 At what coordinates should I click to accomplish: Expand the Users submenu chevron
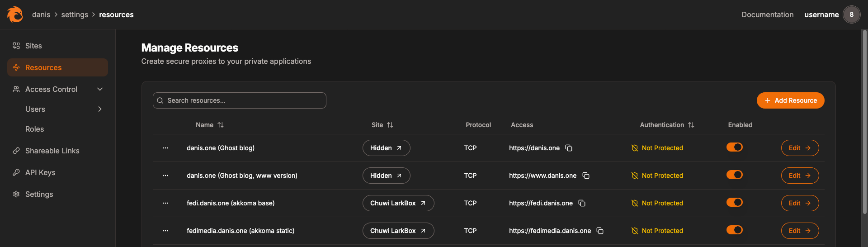point(100,109)
